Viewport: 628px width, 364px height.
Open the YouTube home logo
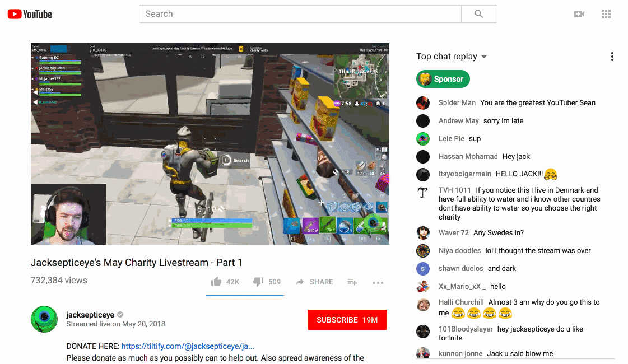point(30,14)
